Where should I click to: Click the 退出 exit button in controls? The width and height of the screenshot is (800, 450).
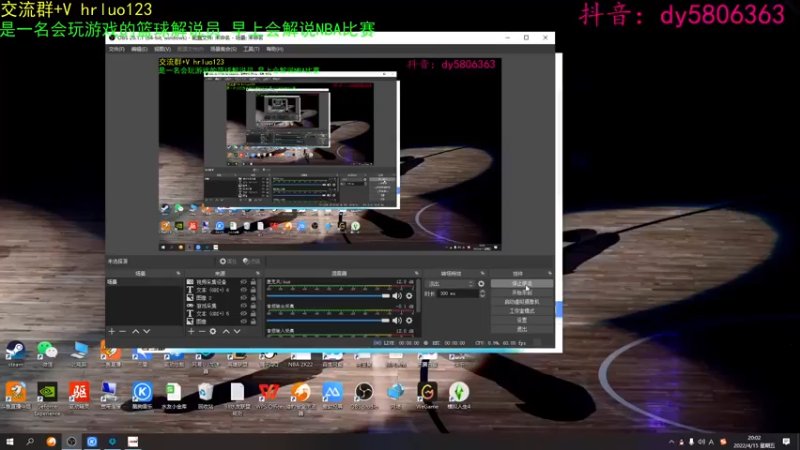tap(521, 329)
